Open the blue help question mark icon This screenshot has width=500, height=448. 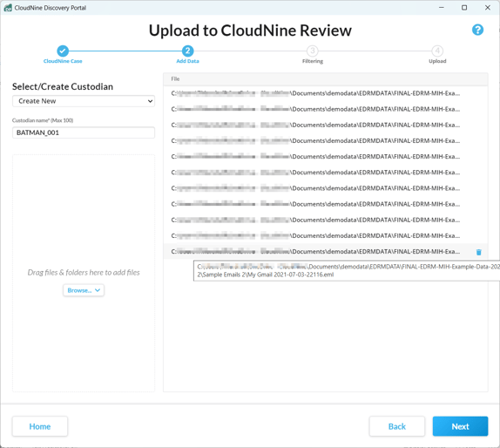click(477, 30)
